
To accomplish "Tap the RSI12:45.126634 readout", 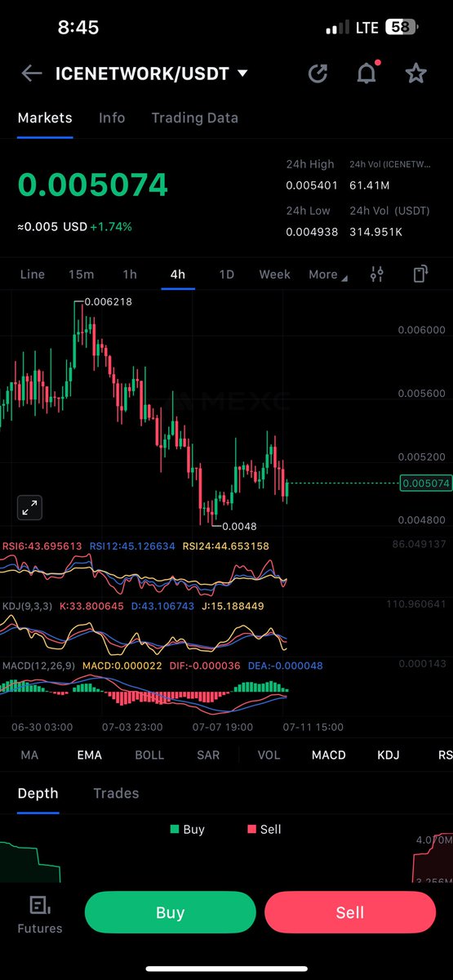I will point(132,546).
